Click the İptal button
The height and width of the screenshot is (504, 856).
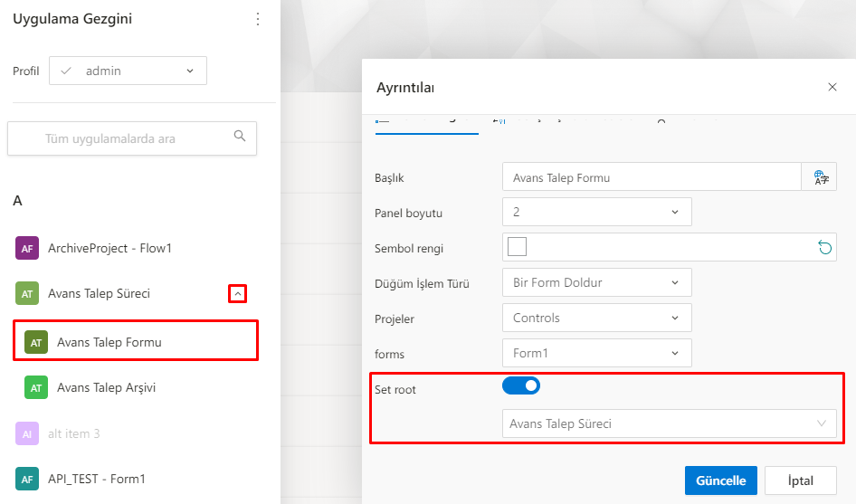(800, 480)
